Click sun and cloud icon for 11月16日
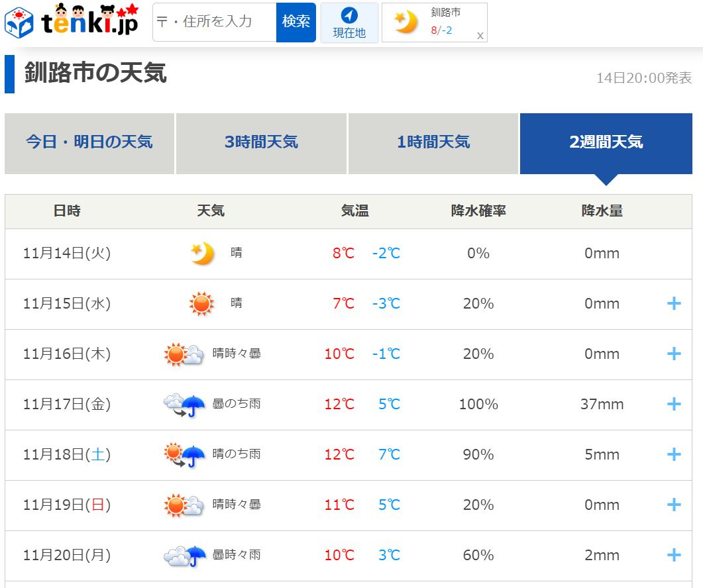703x588 pixels. [184, 354]
